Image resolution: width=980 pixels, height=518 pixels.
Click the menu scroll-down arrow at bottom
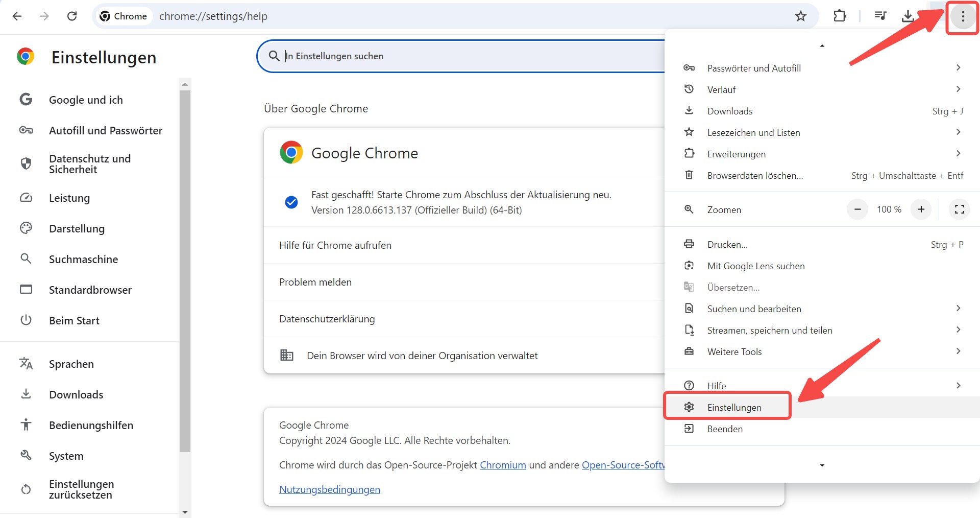click(x=822, y=465)
